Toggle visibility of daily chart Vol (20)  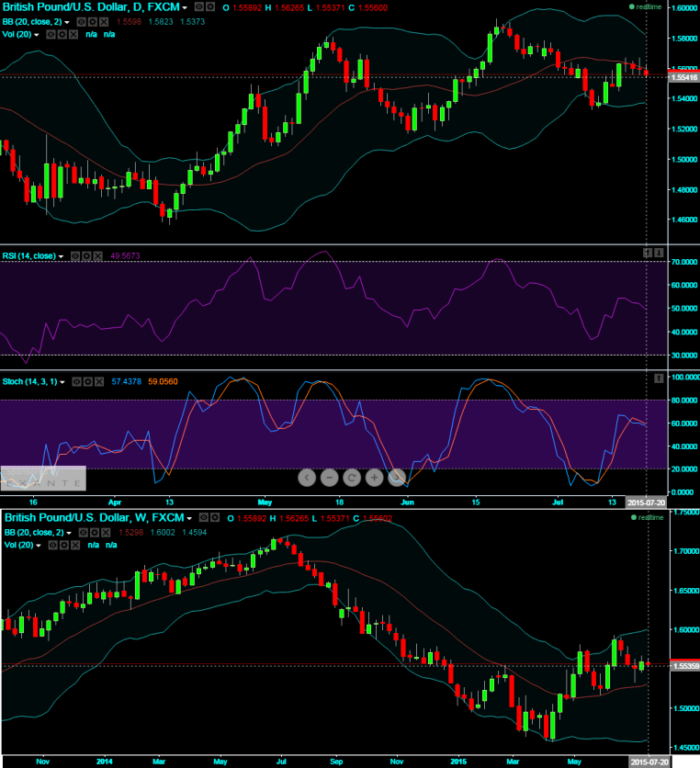click(51, 34)
